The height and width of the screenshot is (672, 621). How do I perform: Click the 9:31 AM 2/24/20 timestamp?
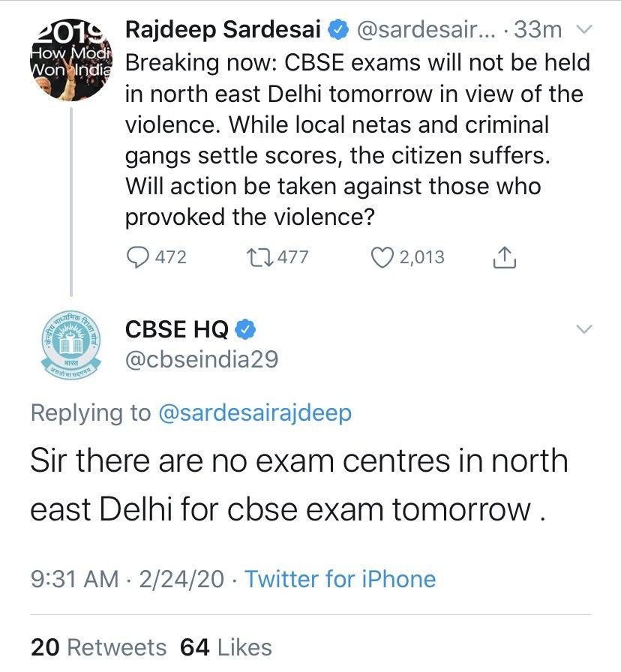click(x=127, y=579)
